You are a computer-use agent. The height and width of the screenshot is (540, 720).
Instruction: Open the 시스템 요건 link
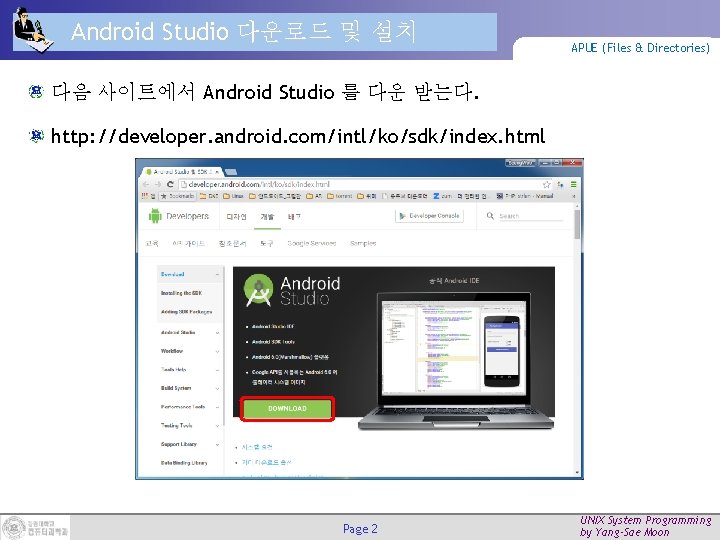pyautogui.click(x=257, y=447)
